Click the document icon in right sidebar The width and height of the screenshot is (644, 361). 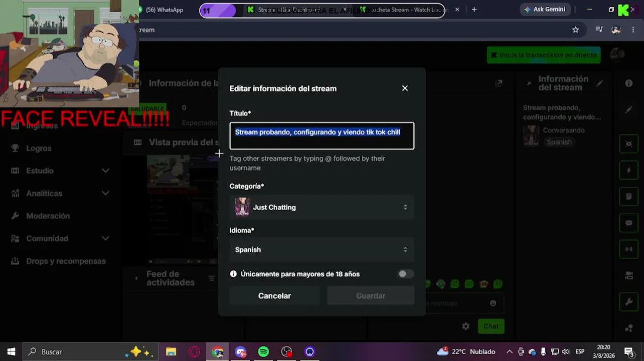click(629, 197)
